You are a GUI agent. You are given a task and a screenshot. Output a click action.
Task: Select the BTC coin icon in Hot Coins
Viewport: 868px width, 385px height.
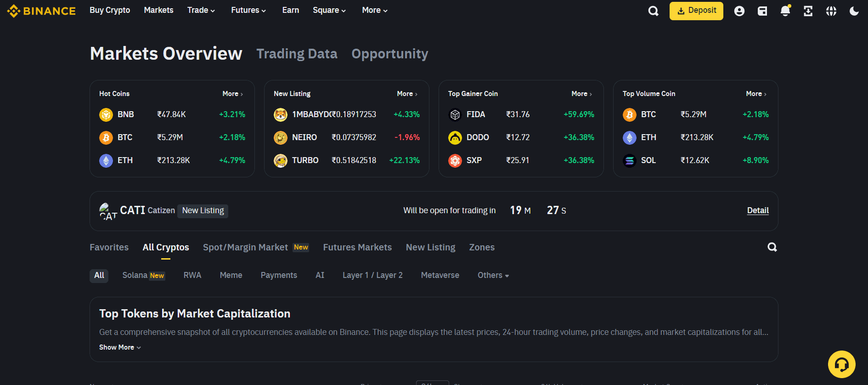(x=106, y=137)
